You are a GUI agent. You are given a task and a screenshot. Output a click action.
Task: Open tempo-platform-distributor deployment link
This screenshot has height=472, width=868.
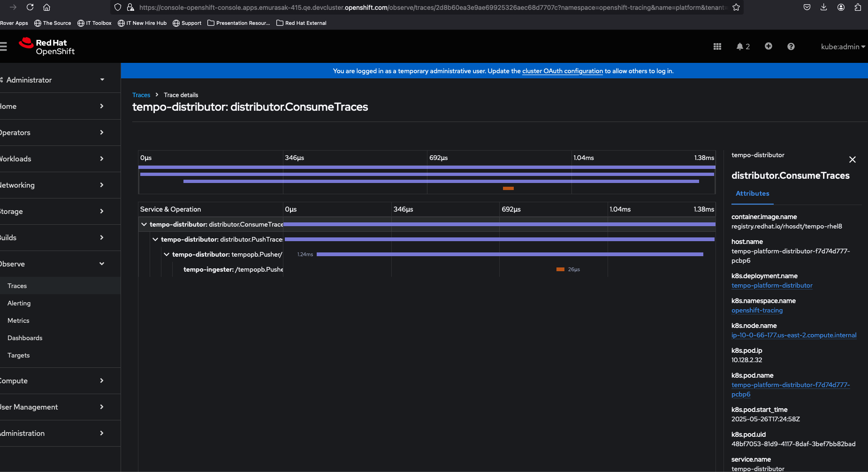pos(772,285)
